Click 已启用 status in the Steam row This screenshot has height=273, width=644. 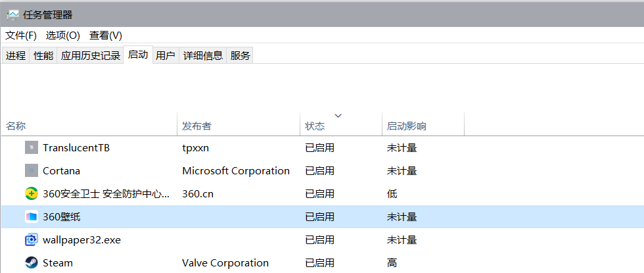point(319,262)
